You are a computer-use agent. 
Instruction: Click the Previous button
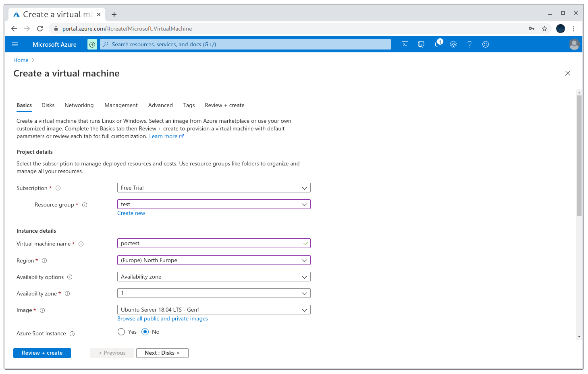click(112, 353)
